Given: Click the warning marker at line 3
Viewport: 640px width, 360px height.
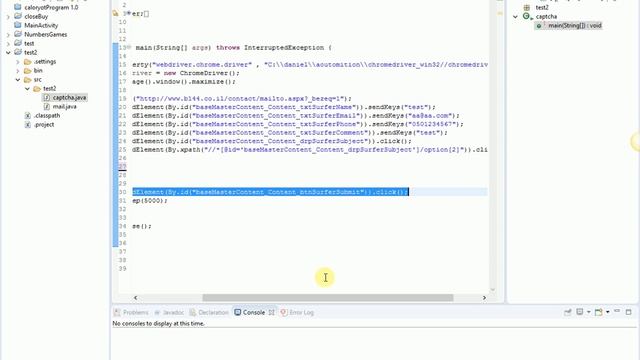Looking at the screenshot, I should pyautogui.click(x=115, y=13).
